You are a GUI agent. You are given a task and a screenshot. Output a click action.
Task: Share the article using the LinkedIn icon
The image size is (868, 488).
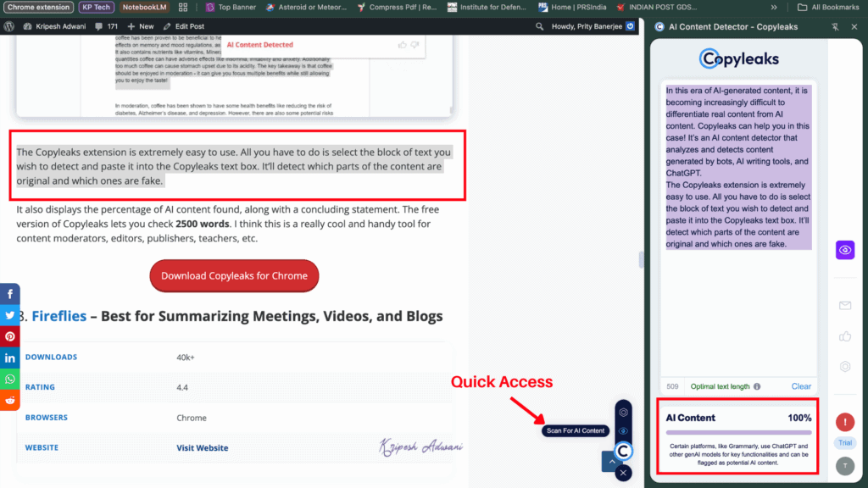point(9,358)
